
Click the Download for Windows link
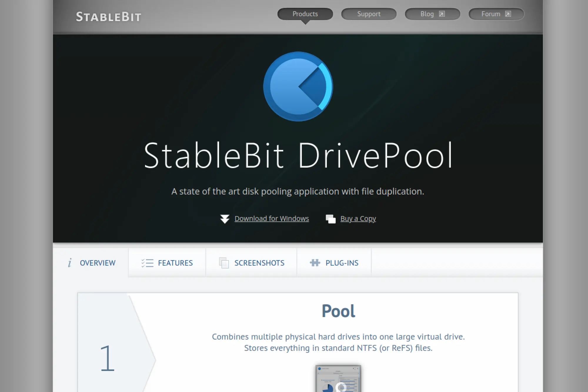[271, 218]
